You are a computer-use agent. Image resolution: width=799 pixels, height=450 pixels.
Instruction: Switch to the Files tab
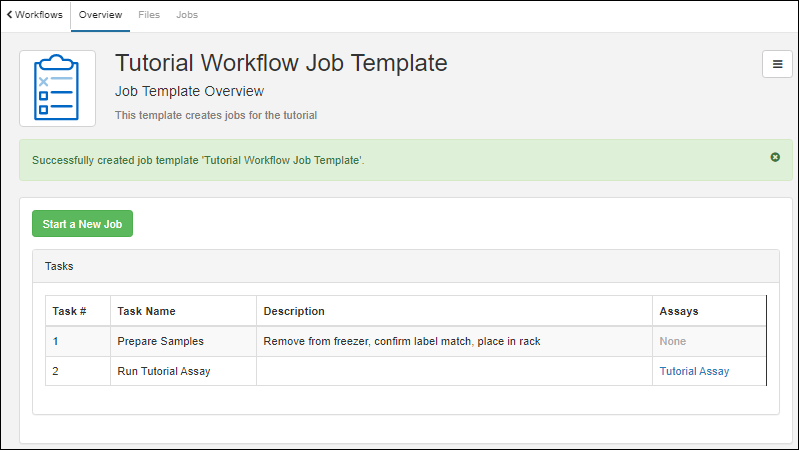[x=148, y=15]
